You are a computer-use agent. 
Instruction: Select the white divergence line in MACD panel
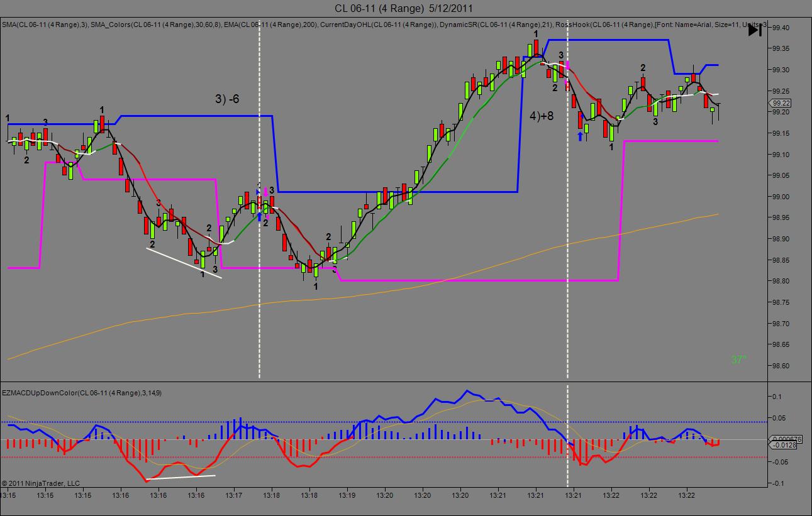181,478
